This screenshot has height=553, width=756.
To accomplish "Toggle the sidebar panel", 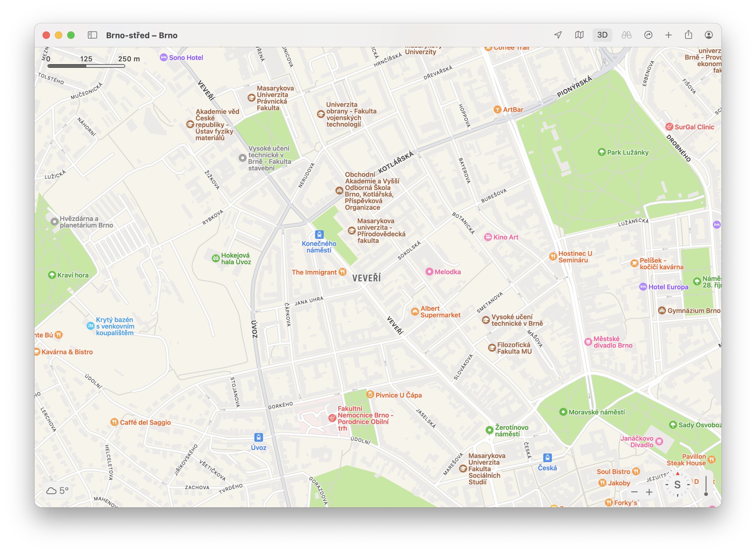I will coord(92,35).
